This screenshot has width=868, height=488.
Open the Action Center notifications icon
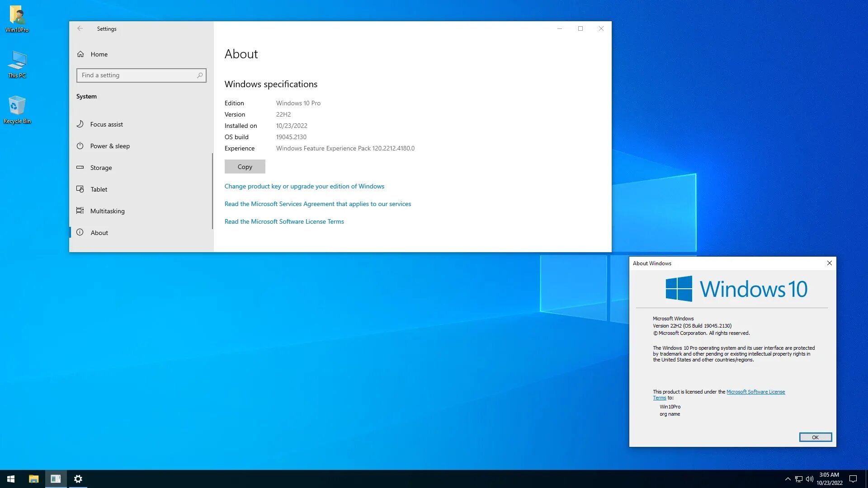pyautogui.click(x=853, y=479)
